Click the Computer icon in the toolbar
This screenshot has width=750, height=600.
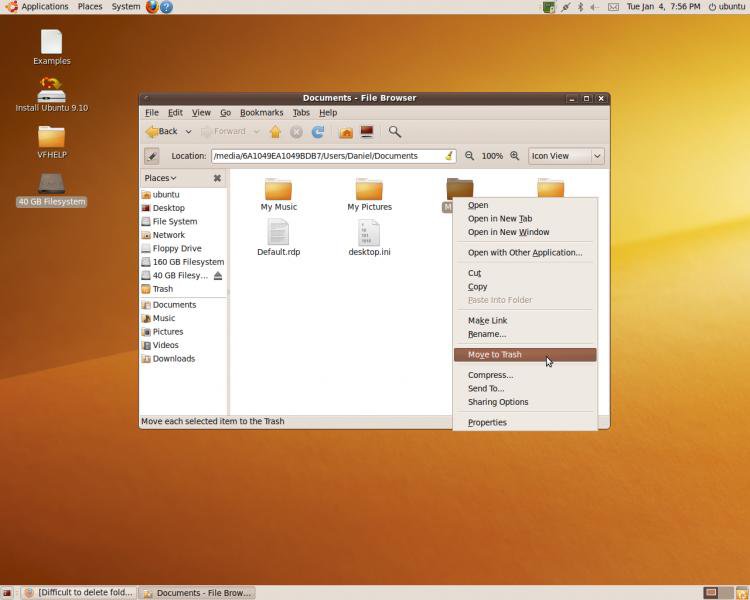[367, 132]
